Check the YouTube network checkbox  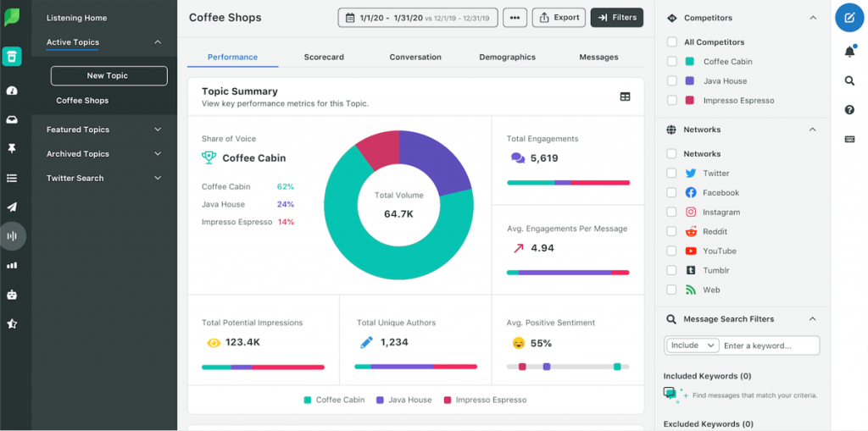671,251
